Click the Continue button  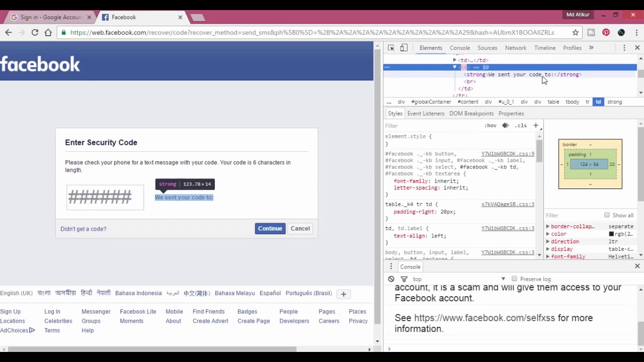[x=270, y=228]
